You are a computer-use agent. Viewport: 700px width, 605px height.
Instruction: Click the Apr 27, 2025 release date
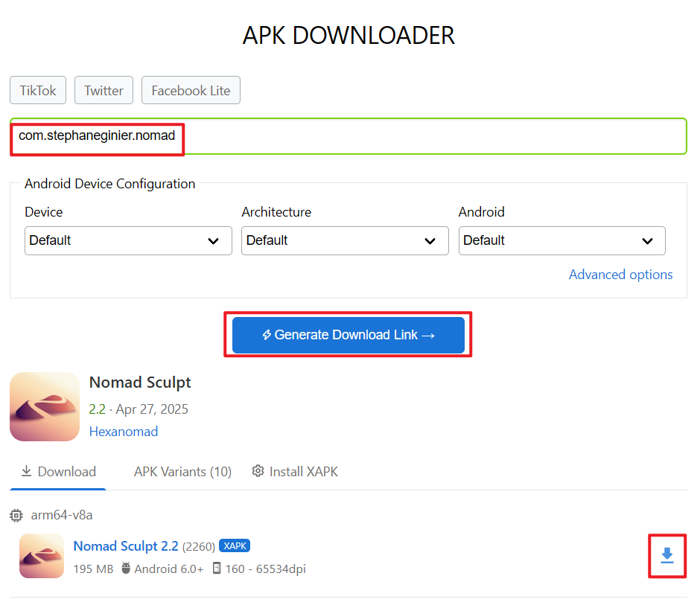[x=152, y=409]
